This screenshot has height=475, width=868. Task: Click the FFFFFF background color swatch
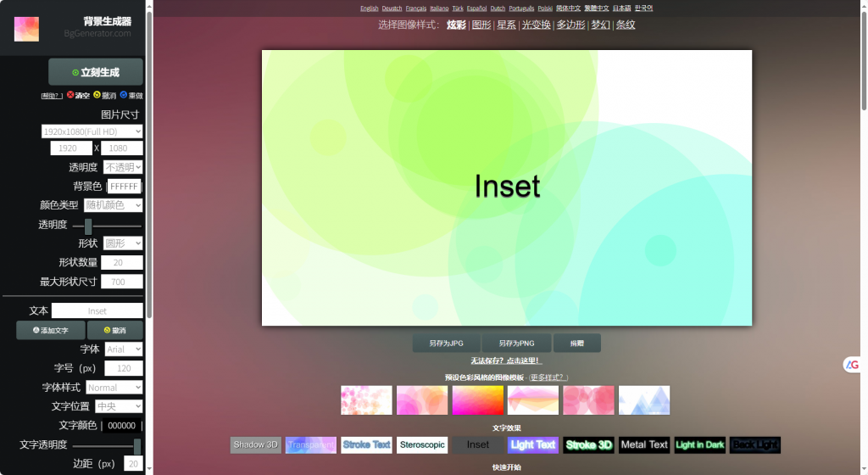click(x=124, y=187)
